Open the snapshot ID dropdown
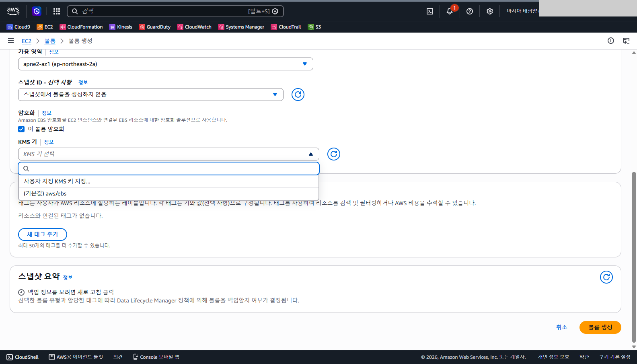 151,95
